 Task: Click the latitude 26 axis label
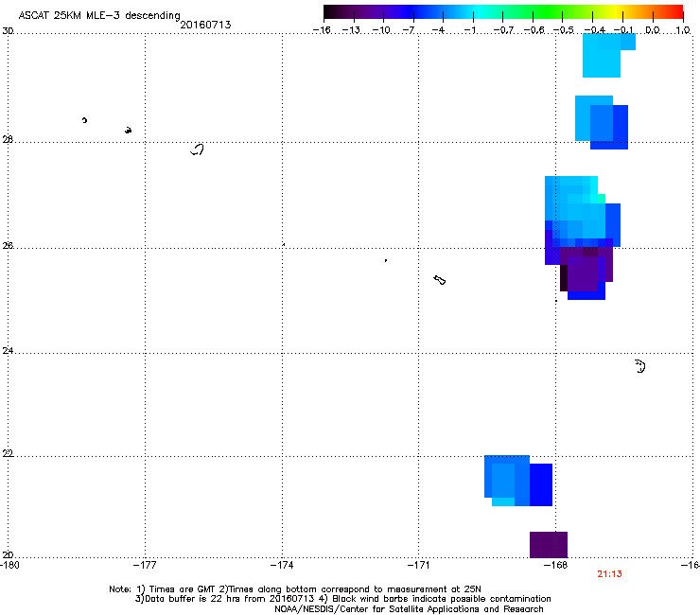8,245
